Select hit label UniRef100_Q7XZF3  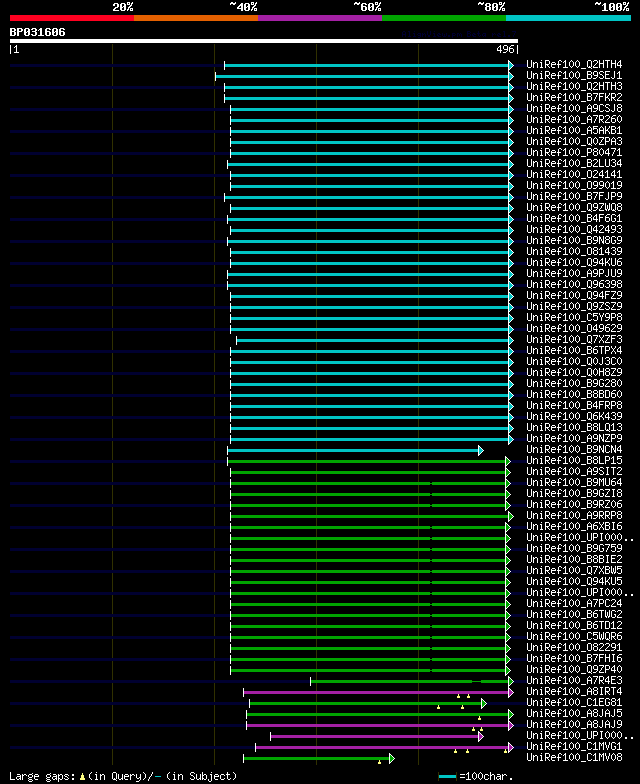(574, 340)
